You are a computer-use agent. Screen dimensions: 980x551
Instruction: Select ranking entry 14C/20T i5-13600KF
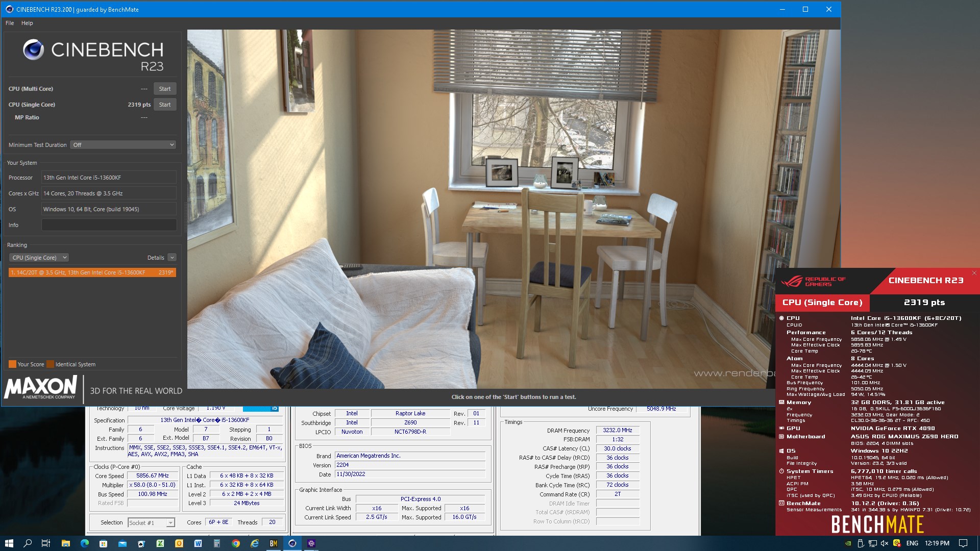tap(92, 272)
